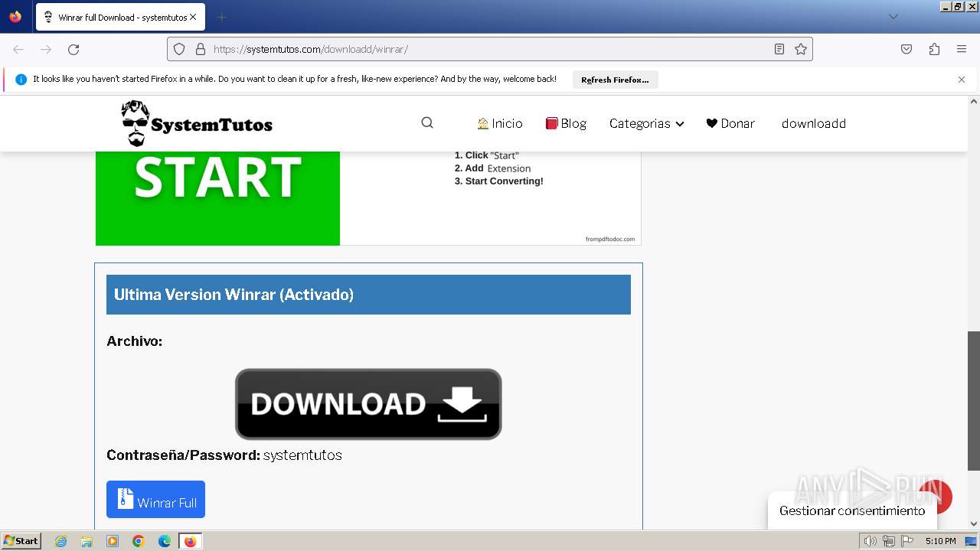Screen dimensions: 980x551
Task: Bookmark this page with star icon
Action: (801, 49)
